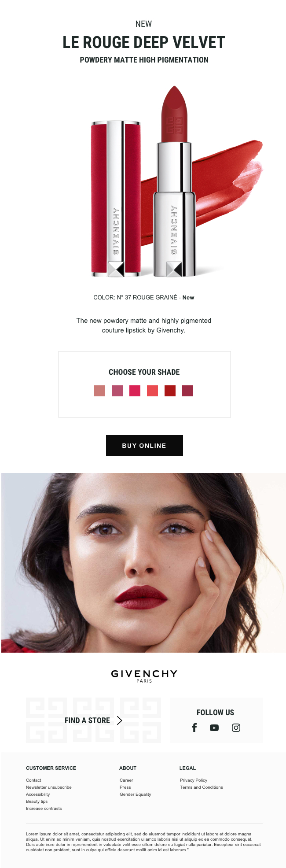Click the Givenchy Paris logo
This screenshot has width=286, height=868.
144,676
